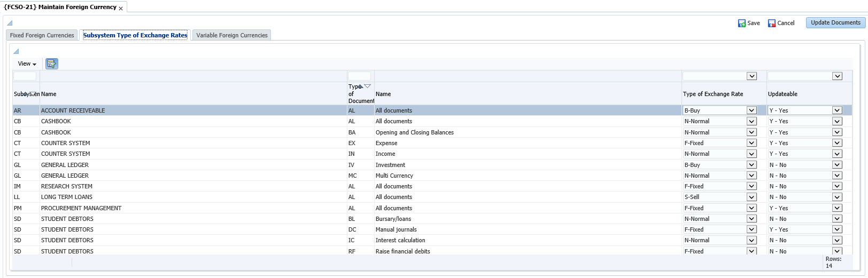Close the Maintain Foreign Currency tab
Viewport: 868px width, 278px height.
coord(121,9)
